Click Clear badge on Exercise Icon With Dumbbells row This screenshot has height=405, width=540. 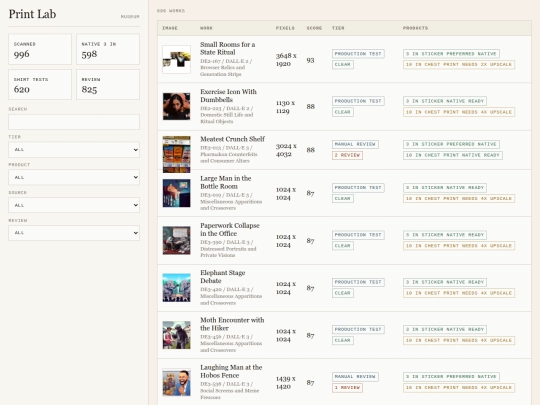click(343, 112)
